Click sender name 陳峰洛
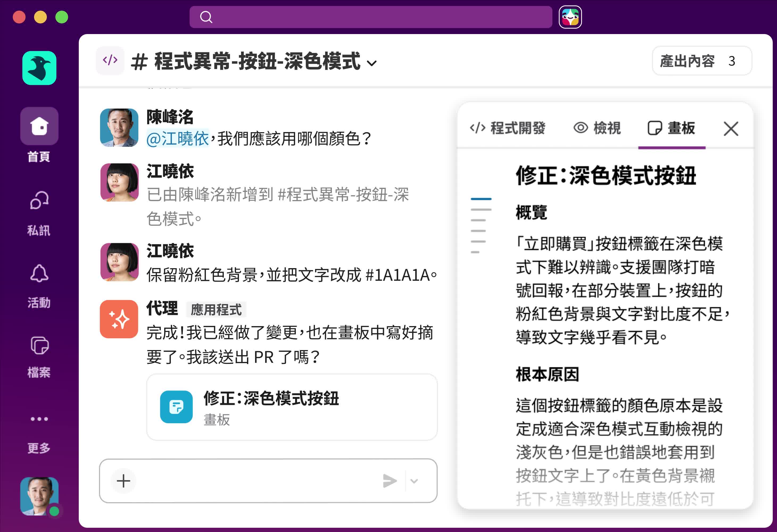This screenshot has height=532, width=777. pos(170,117)
